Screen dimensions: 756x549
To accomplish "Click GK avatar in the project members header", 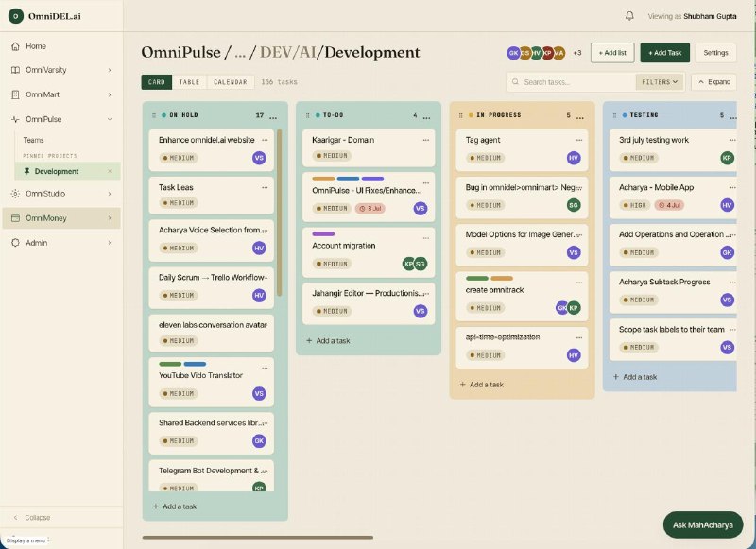I will click(513, 53).
